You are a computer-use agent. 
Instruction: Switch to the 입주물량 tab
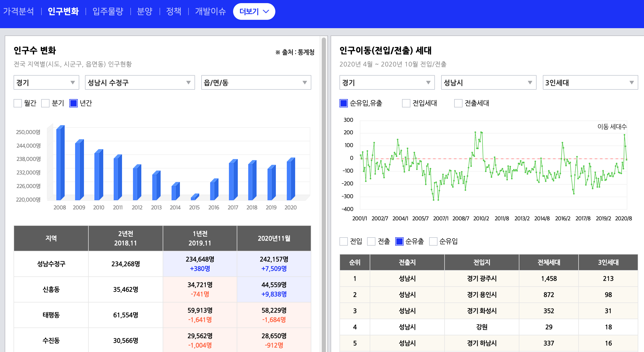108,11
